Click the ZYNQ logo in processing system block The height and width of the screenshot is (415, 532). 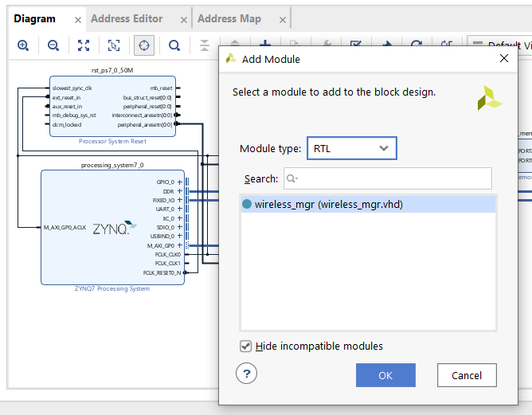point(115,228)
